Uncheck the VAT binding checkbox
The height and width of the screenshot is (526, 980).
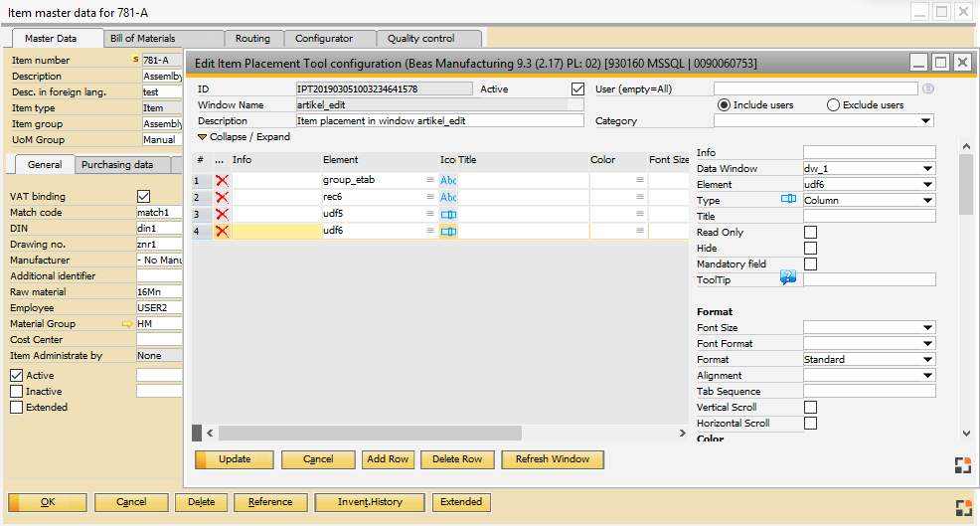tap(144, 197)
